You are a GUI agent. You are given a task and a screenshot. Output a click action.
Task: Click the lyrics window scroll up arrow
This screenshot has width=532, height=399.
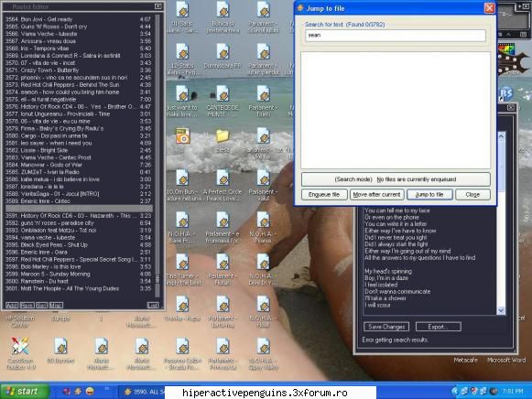501,135
